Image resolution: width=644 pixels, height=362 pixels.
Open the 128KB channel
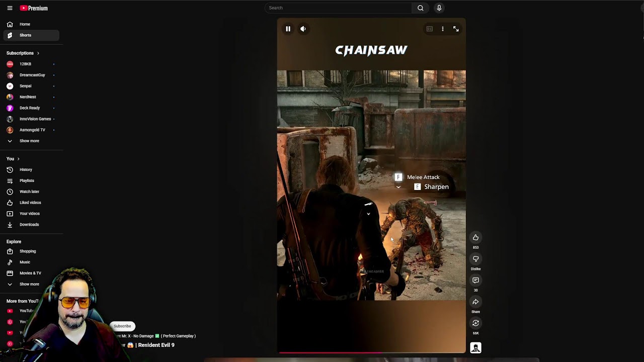pyautogui.click(x=31, y=64)
